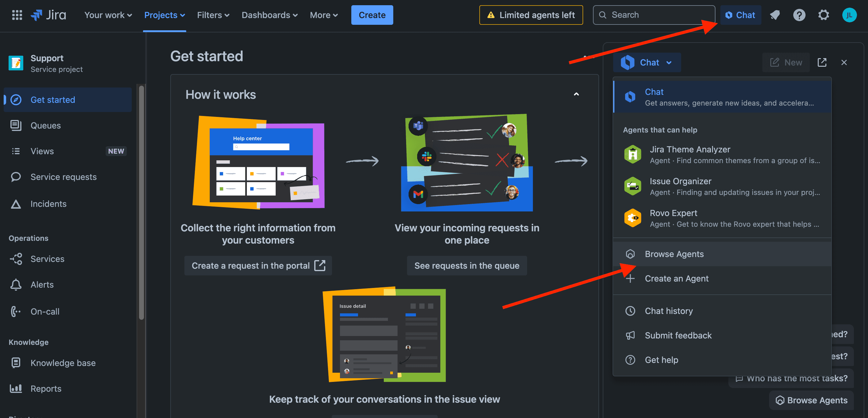This screenshot has height=418, width=868.
Task: Click the Reports bar chart icon
Action: [16, 388]
